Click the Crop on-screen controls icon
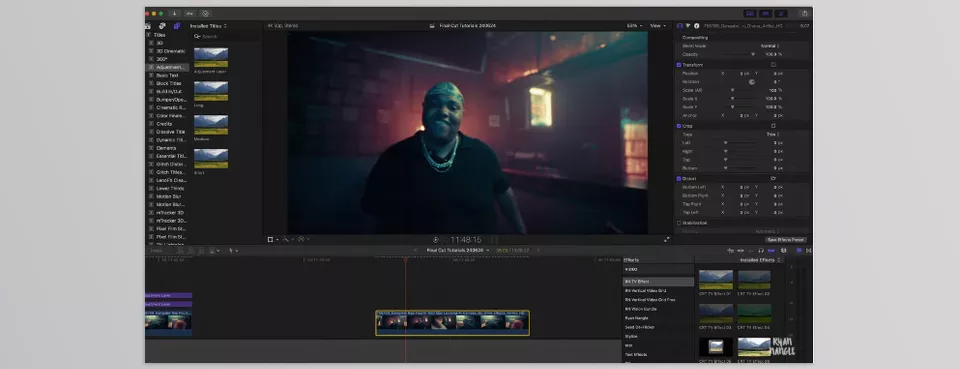The image size is (960, 369). (773, 125)
